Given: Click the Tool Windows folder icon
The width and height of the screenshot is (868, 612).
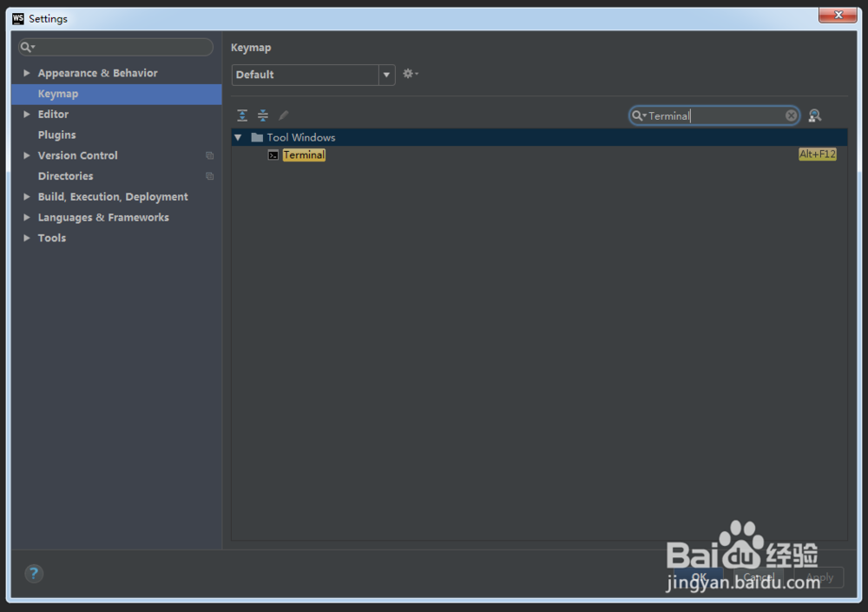Looking at the screenshot, I should 257,137.
